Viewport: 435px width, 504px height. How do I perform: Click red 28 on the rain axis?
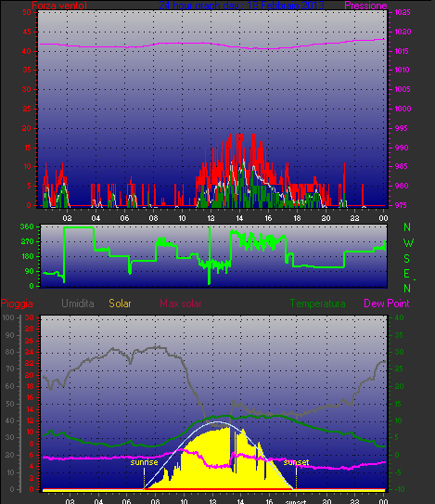coord(30,330)
